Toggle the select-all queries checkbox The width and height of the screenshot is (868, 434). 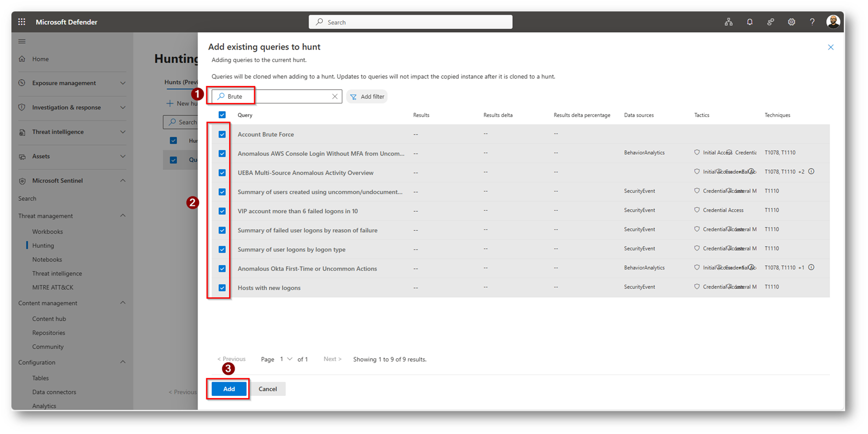point(222,115)
